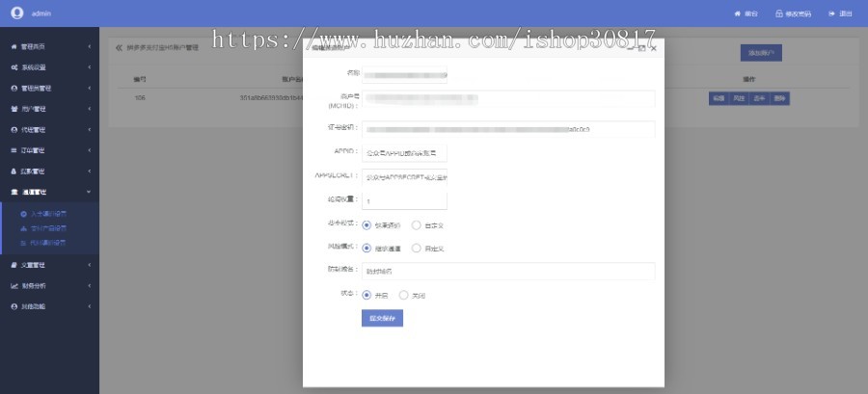Focus the 名称 input field
The height and width of the screenshot is (394, 868).
point(404,74)
